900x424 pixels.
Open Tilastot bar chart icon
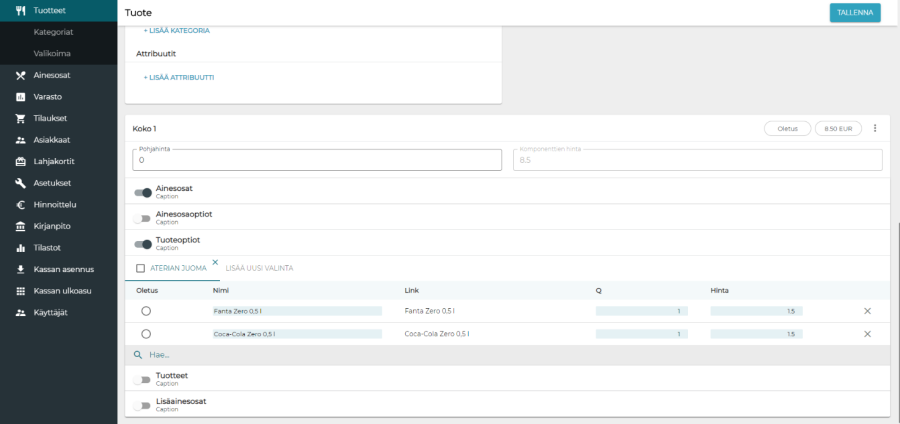[20, 247]
